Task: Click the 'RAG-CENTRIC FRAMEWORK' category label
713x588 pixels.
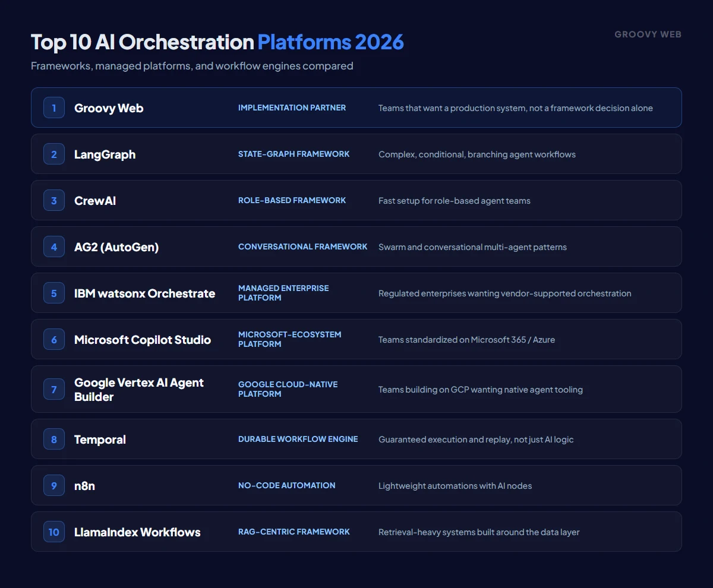Action: point(294,532)
